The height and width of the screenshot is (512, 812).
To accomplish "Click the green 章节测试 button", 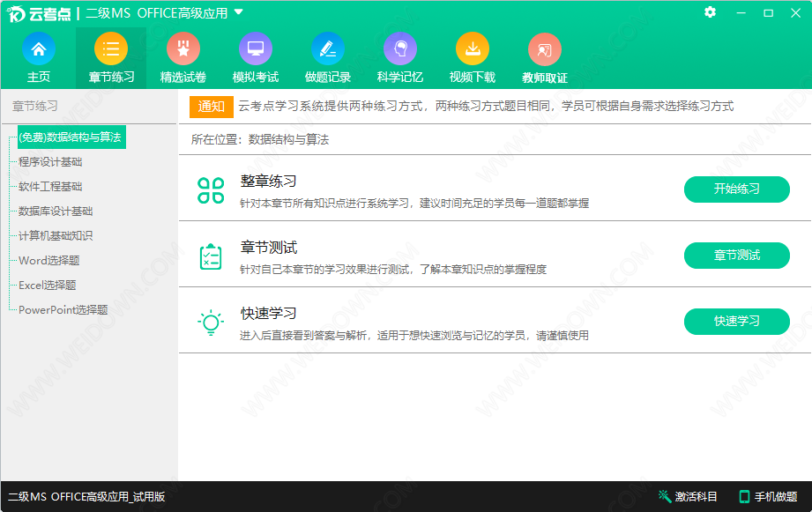I will pos(736,256).
